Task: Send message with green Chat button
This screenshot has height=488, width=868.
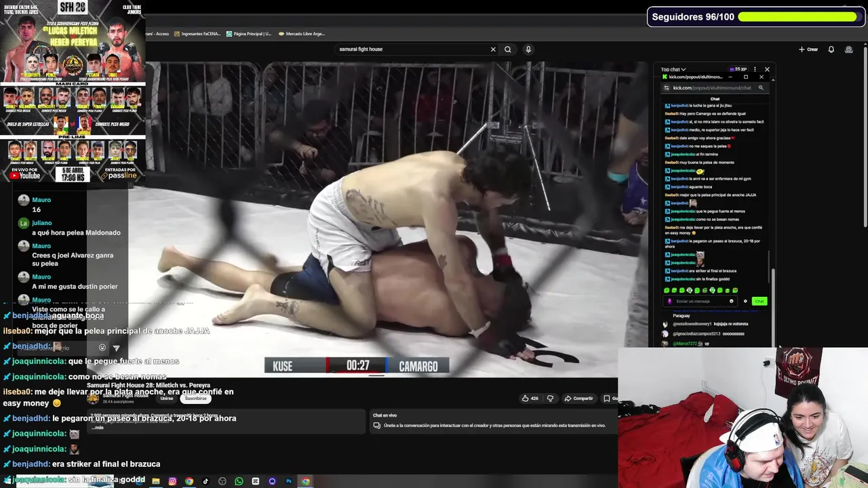Action: pyautogui.click(x=759, y=301)
